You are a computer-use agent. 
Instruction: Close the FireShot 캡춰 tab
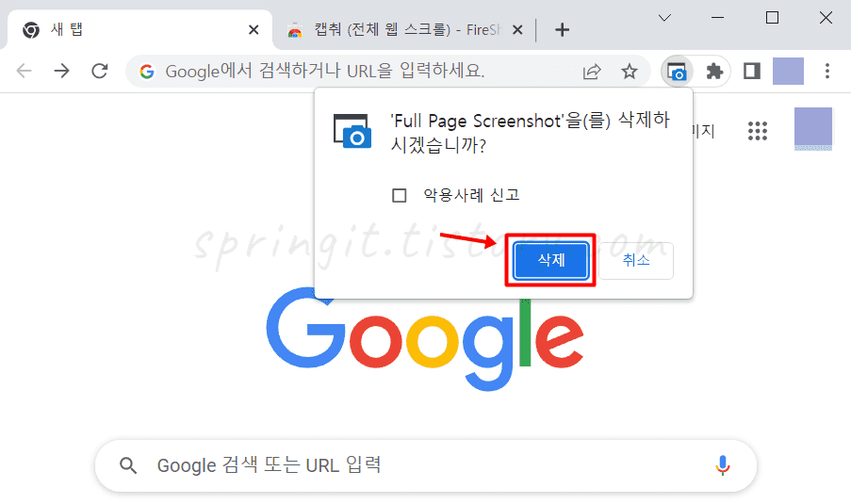click(517, 30)
